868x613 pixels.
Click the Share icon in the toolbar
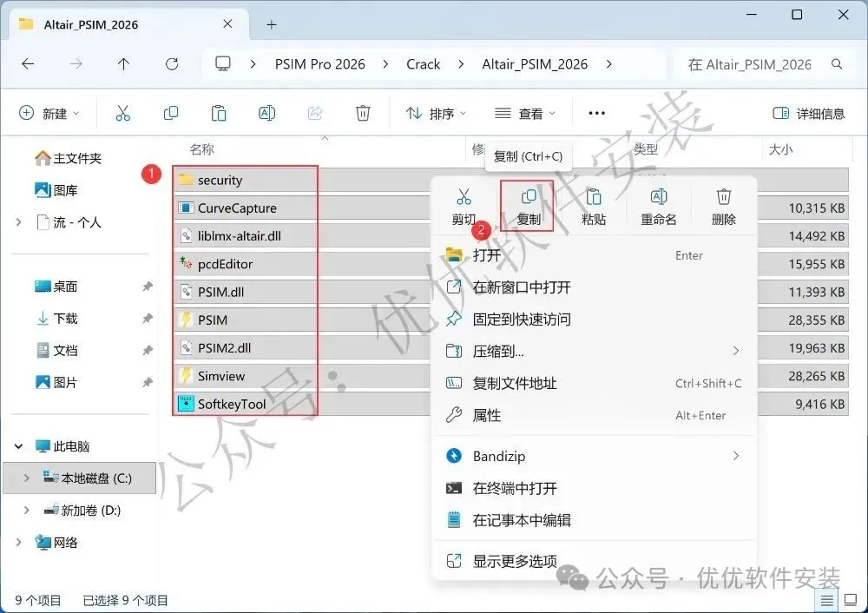coord(315,114)
